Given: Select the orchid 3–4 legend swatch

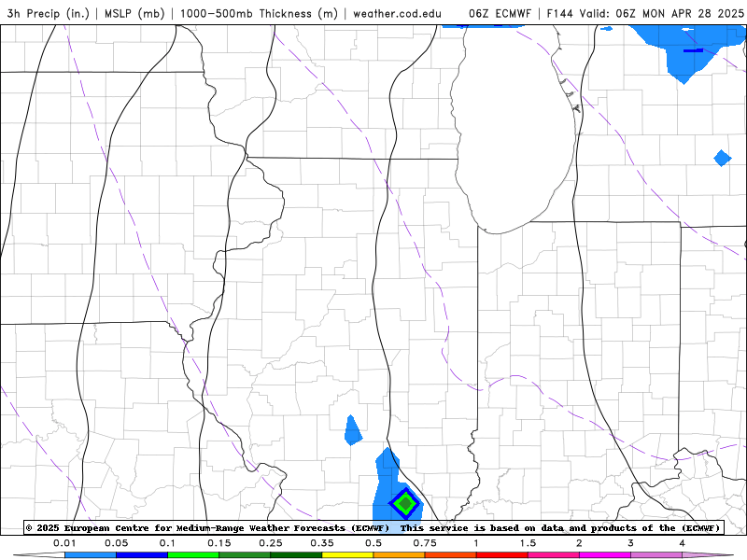Looking at the screenshot, I should point(656,555).
